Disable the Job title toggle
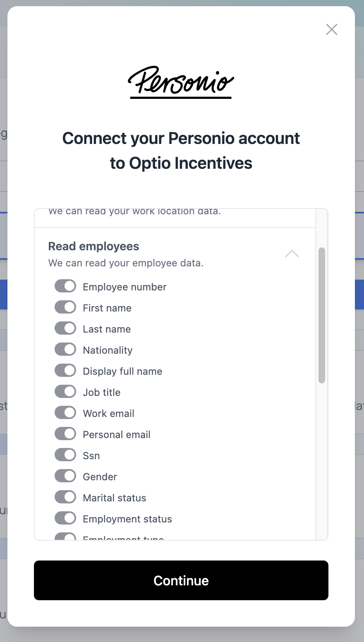The height and width of the screenshot is (642, 364). click(65, 392)
